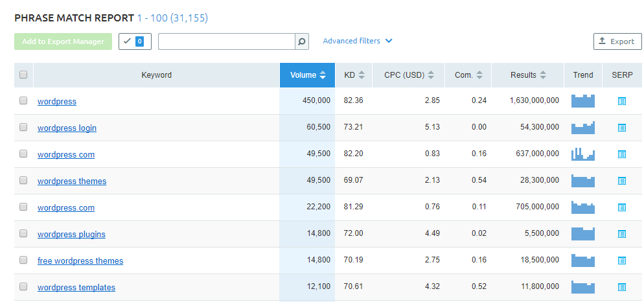The width and height of the screenshot is (644, 302).
Task: Click the search magnifier icon
Action: pyautogui.click(x=302, y=41)
